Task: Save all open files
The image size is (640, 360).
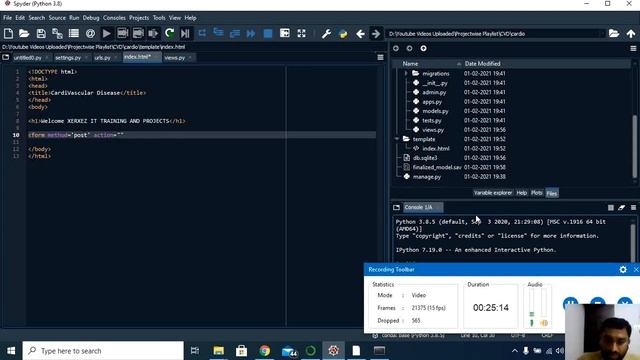Action: 57,33
